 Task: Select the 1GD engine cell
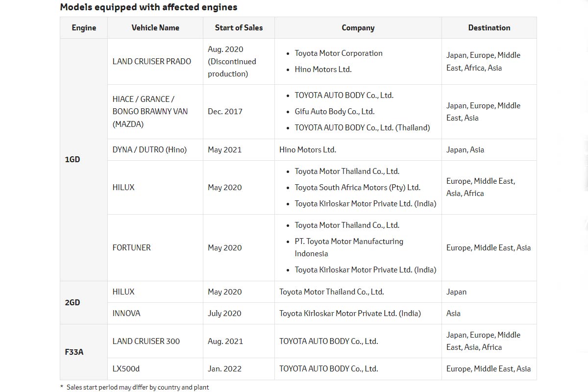[x=73, y=160]
